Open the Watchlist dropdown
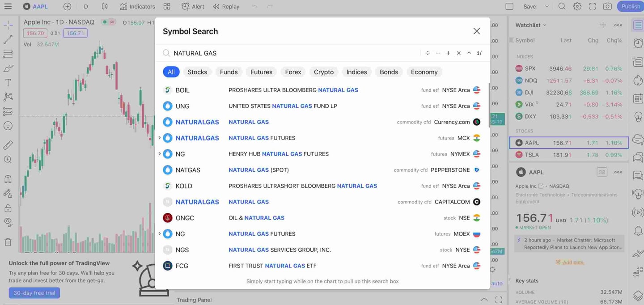Screen dimensions: 644x305 [531, 25]
